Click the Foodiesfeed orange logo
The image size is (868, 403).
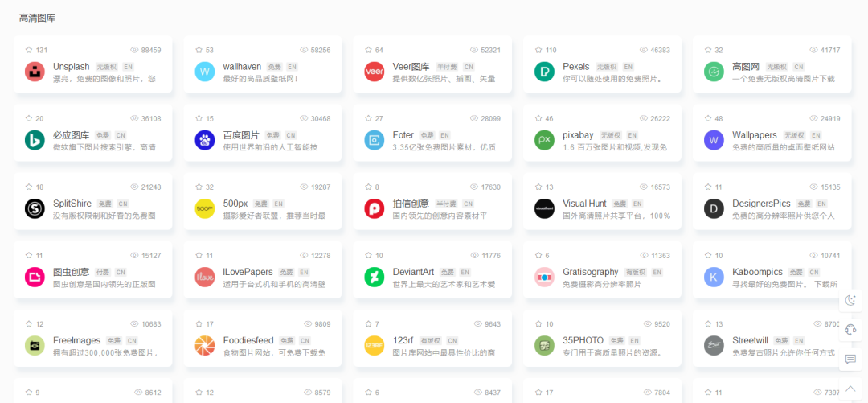[x=204, y=346]
